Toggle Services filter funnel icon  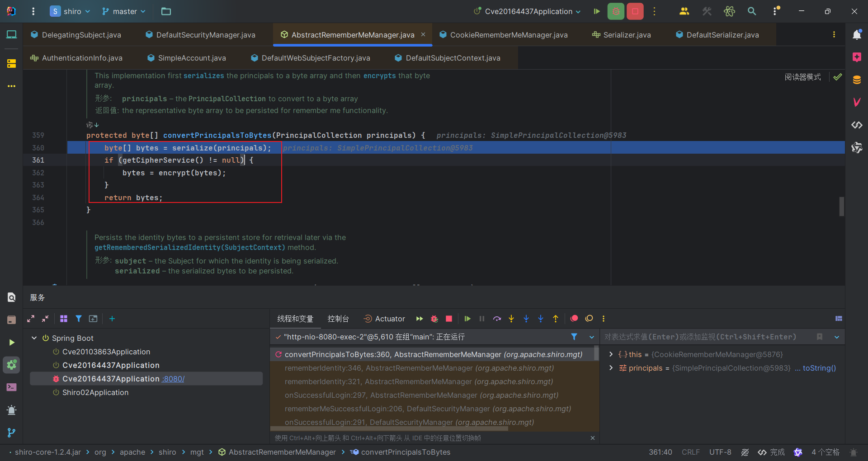click(79, 319)
